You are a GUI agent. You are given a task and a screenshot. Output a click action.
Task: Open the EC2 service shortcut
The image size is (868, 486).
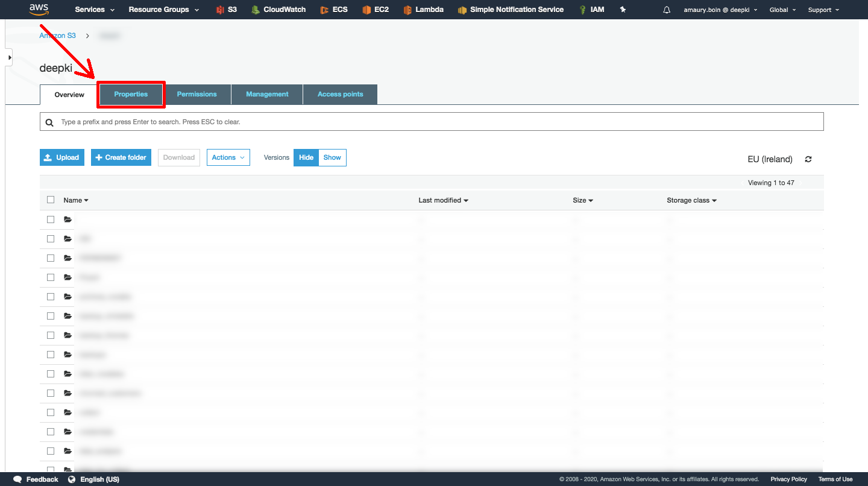(x=376, y=10)
